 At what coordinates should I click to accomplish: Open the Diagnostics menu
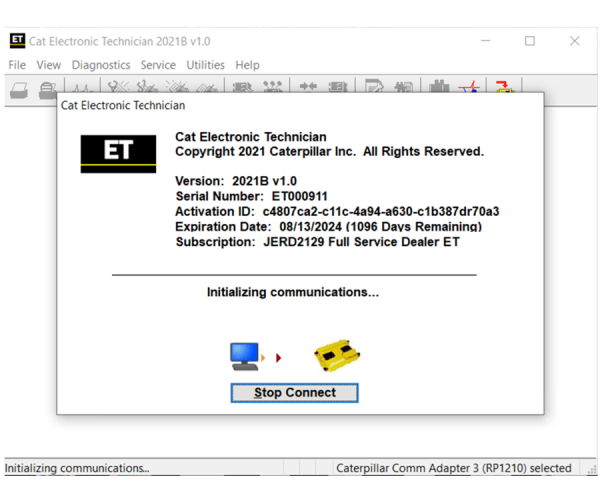(101, 65)
